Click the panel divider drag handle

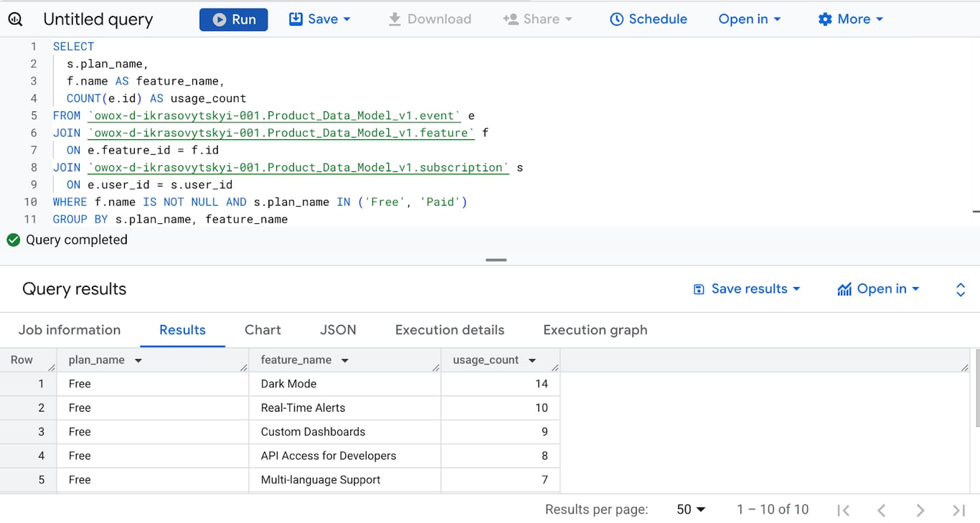(x=496, y=260)
